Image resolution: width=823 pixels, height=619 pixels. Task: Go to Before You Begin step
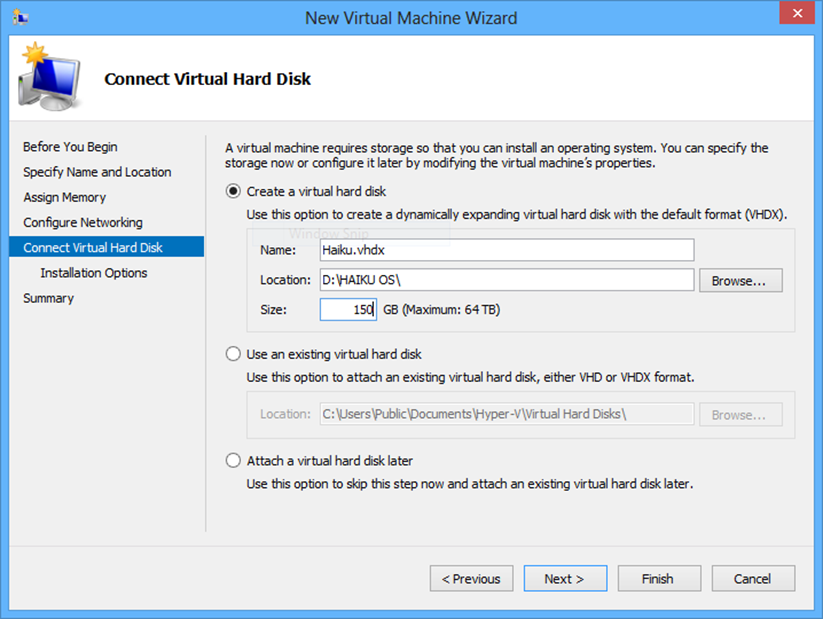70,147
